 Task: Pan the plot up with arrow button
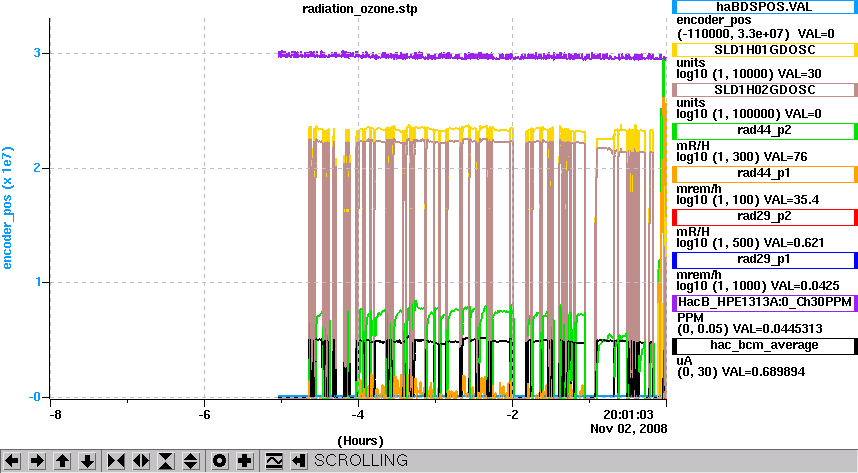tap(62, 461)
